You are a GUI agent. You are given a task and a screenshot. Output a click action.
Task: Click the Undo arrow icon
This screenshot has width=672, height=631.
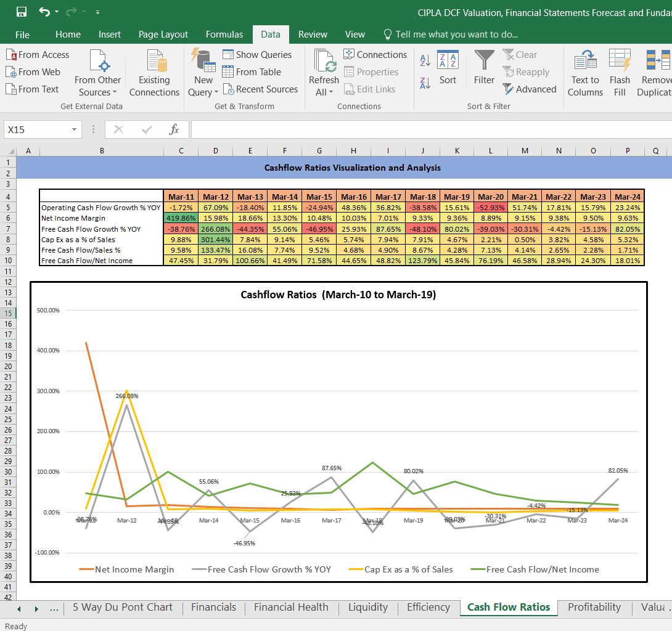[x=44, y=12]
